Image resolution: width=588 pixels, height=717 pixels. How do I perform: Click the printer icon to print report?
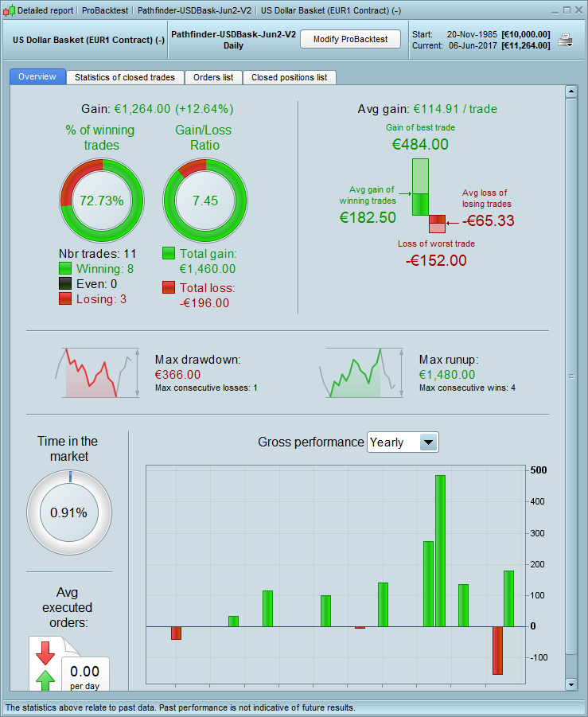tap(566, 41)
